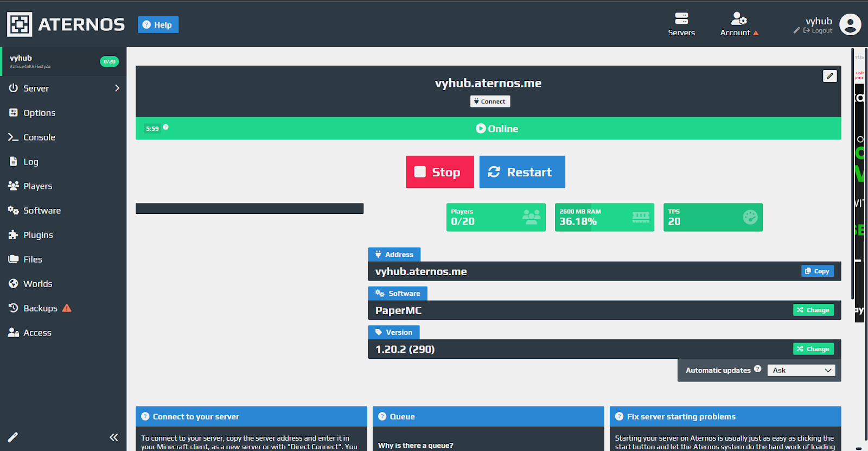Copy the server address
This screenshot has height=451, width=868.
tap(818, 271)
